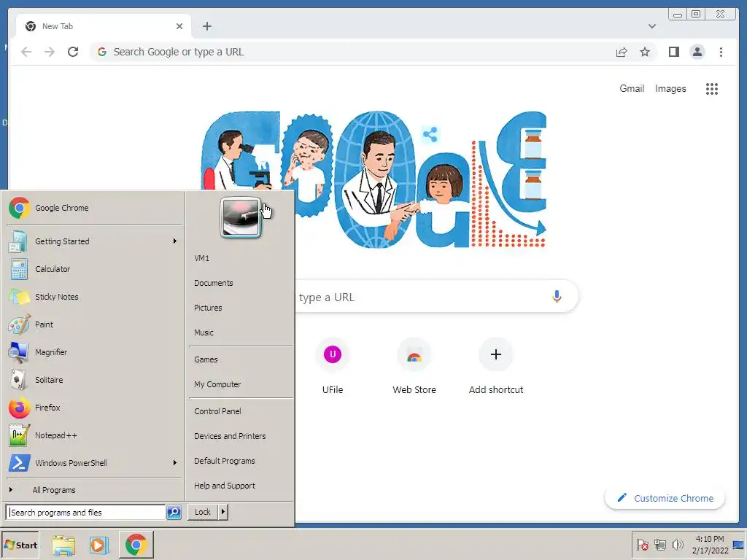Open Default Programs
Image resolution: width=747 pixels, height=560 pixels.
tap(241, 461)
